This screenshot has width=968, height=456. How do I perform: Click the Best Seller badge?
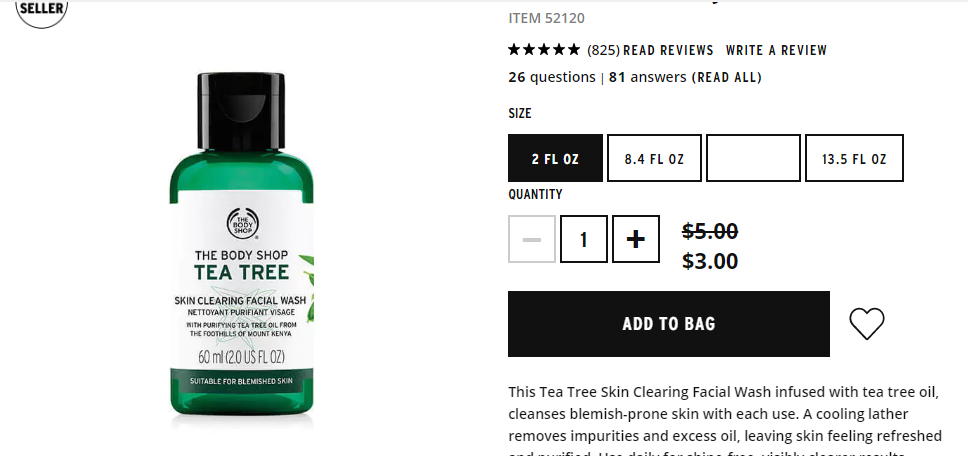tap(41, 11)
